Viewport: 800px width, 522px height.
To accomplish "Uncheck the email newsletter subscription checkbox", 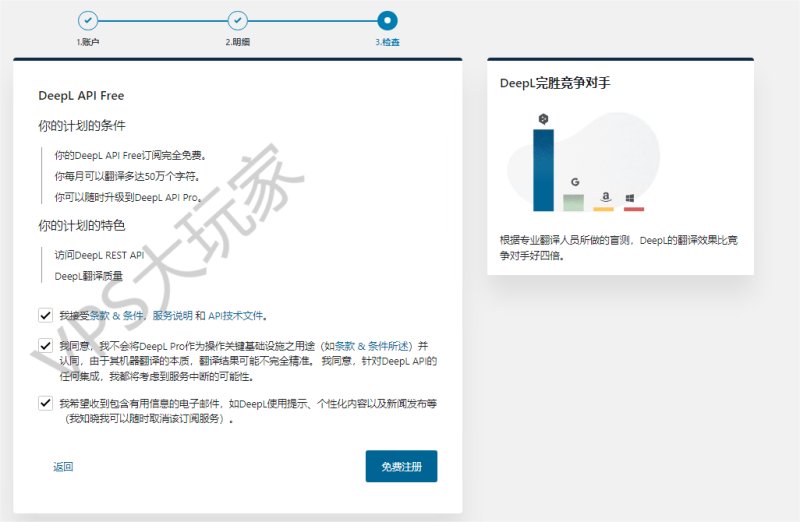I will tap(45, 403).
